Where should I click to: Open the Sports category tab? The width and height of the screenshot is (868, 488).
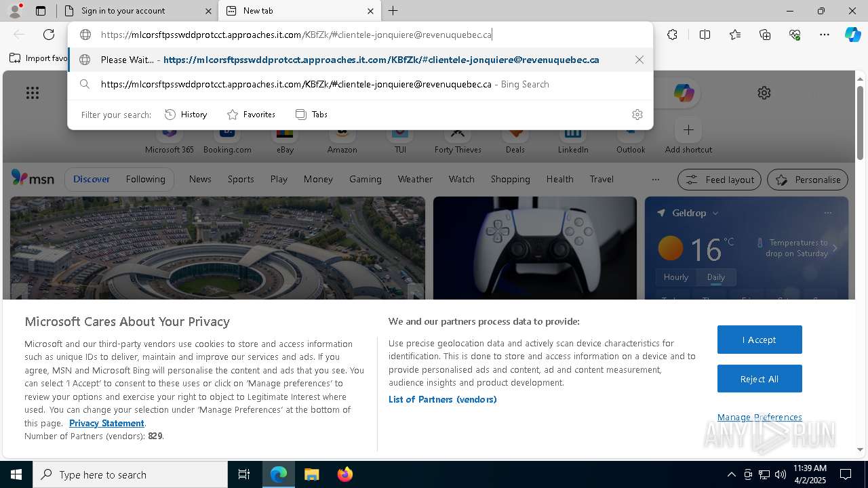pos(241,180)
